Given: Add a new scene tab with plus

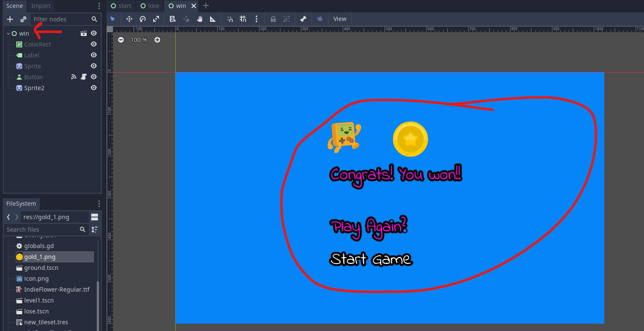Looking at the screenshot, I should click(x=205, y=6).
